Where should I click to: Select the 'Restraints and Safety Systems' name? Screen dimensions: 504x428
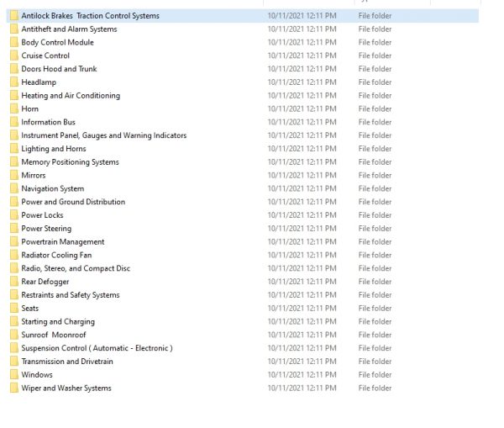[x=71, y=295]
